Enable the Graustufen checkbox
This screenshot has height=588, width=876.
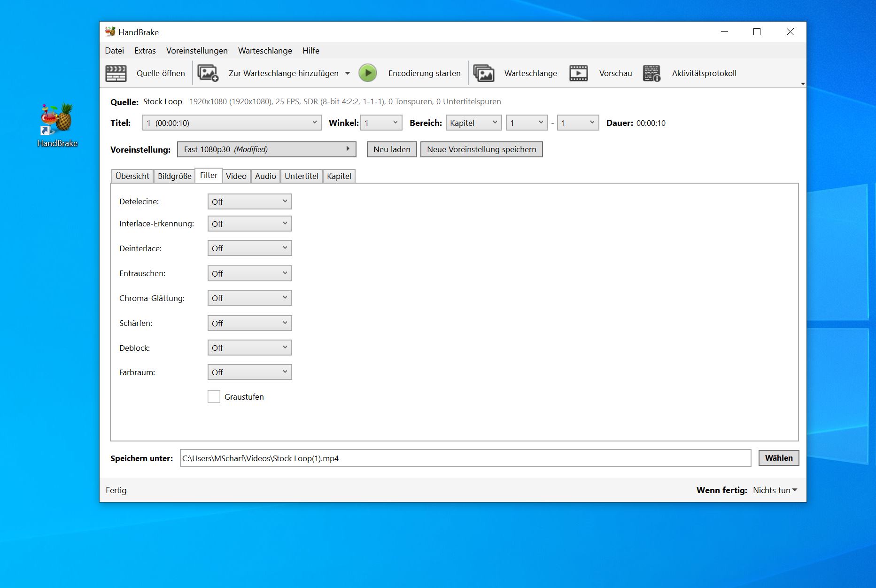tap(214, 397)
